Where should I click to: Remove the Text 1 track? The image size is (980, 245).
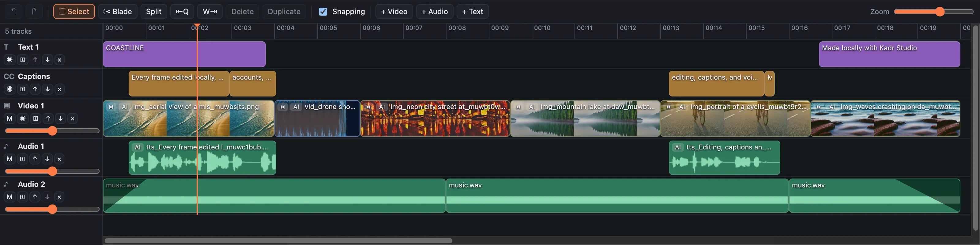tap(59, 60)
